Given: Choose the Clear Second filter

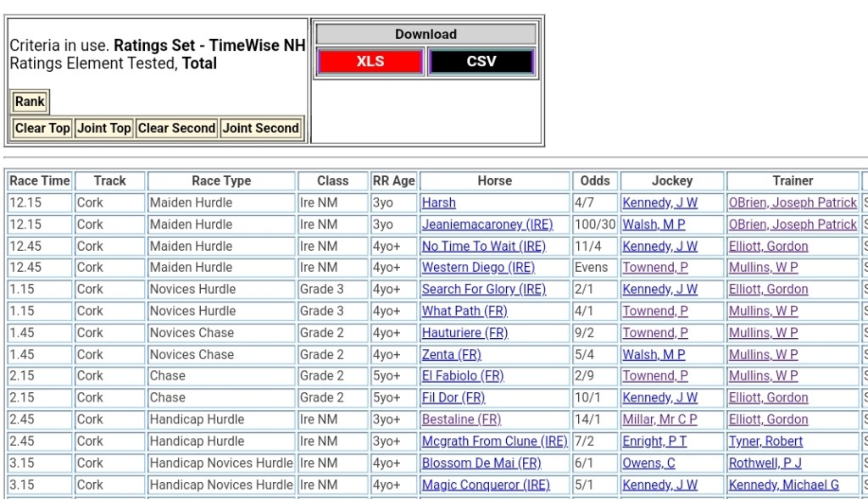Looking at the screenshot, I should click(x=176, y=128).
